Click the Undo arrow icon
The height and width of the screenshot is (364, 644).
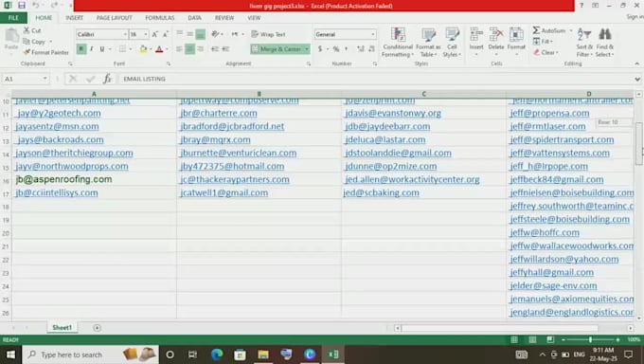pyautogui.click(x=36, y=6)
